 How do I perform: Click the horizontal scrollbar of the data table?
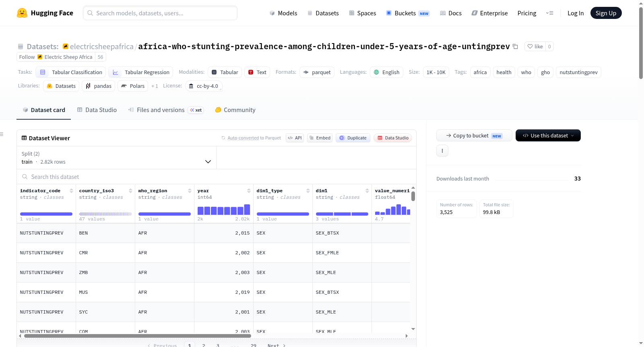click(137, 336)
